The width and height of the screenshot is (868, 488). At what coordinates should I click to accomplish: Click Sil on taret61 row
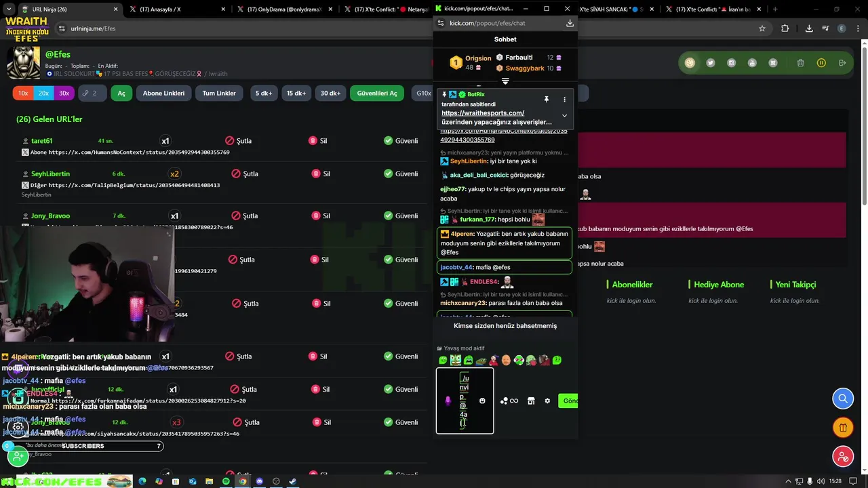[319, 140]
